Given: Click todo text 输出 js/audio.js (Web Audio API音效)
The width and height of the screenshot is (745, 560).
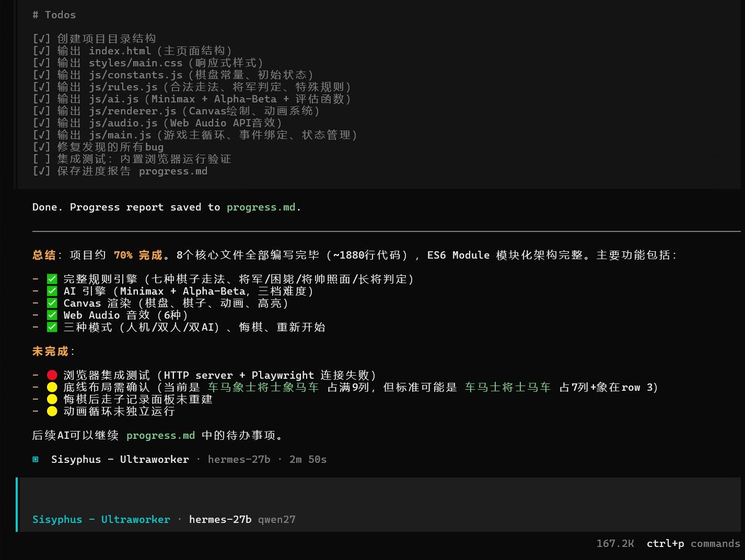Looking at the screenshot, I should pyautogui.click(x=170, y=123).
